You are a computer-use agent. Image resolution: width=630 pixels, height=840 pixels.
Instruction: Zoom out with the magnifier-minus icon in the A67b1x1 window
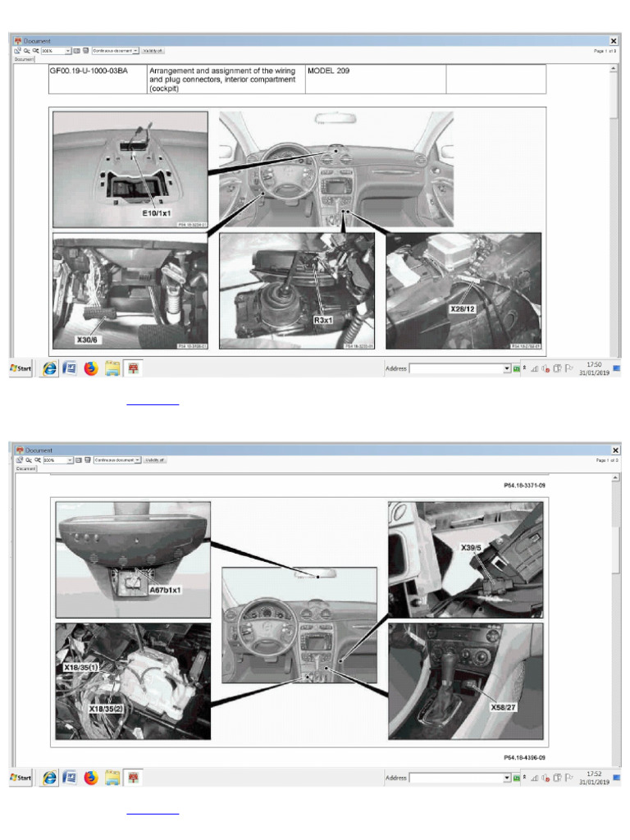click(x=29, y=459)
